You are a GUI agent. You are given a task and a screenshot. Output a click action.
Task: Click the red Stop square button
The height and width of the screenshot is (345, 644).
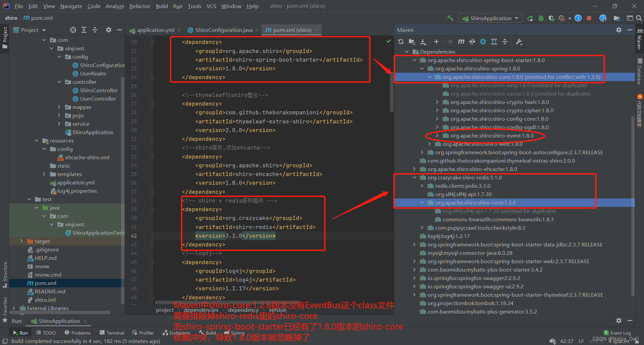(x=589, y=18)
